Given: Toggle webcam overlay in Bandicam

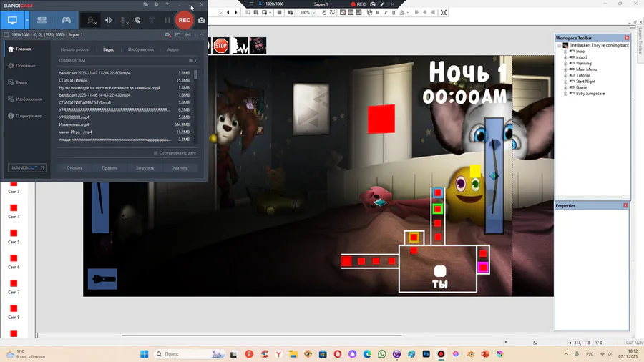Looking at the screenshot, I should tap(91, 20).
